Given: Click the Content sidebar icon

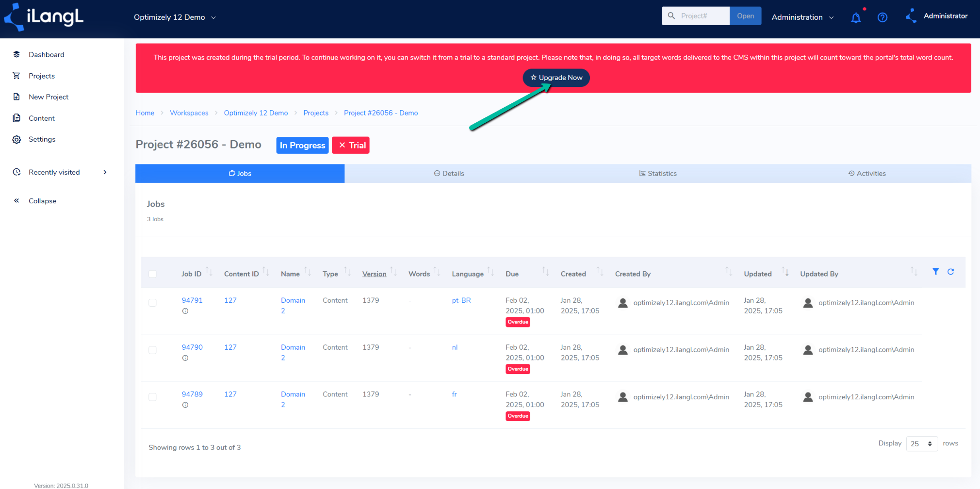Looking at the screenshot, I should (x=16, y=118).
